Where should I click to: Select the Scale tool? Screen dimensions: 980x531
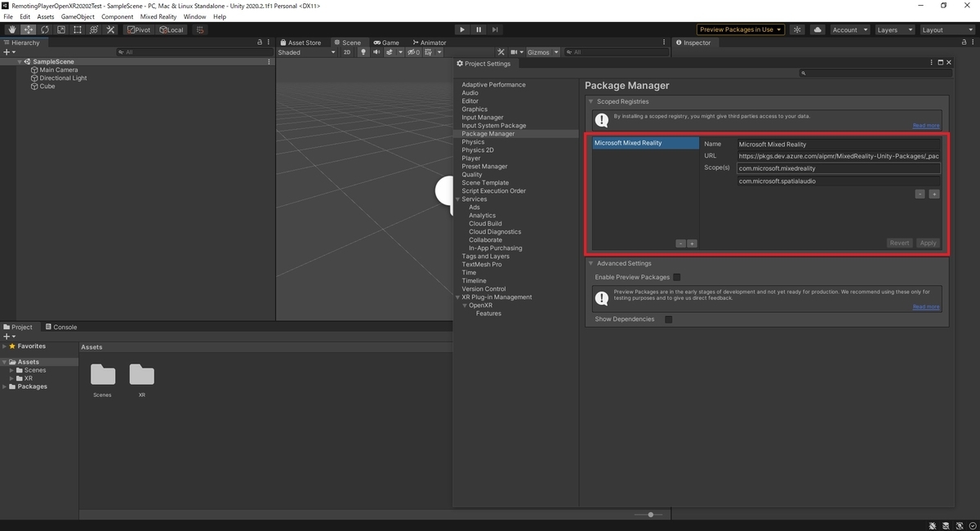click(60, 29)
